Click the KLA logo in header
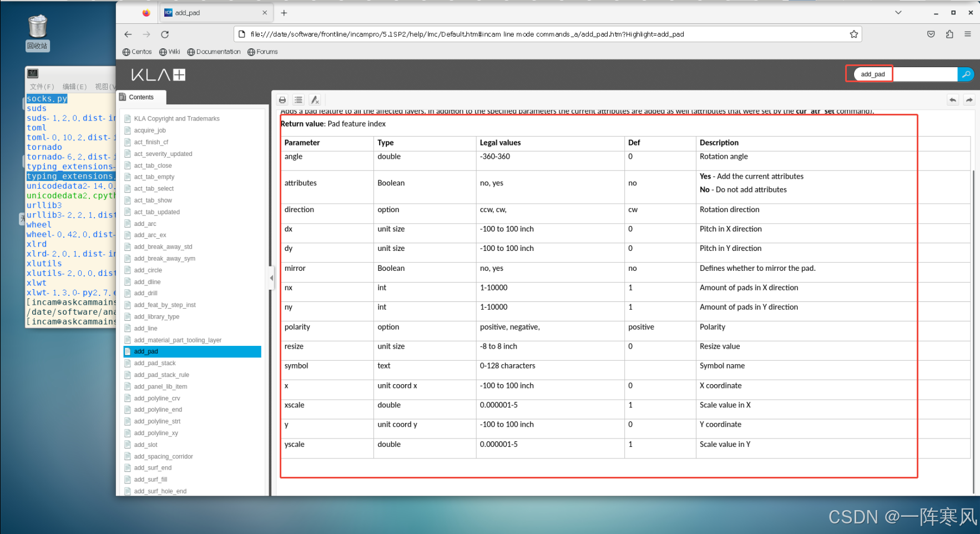 [158, 75]
